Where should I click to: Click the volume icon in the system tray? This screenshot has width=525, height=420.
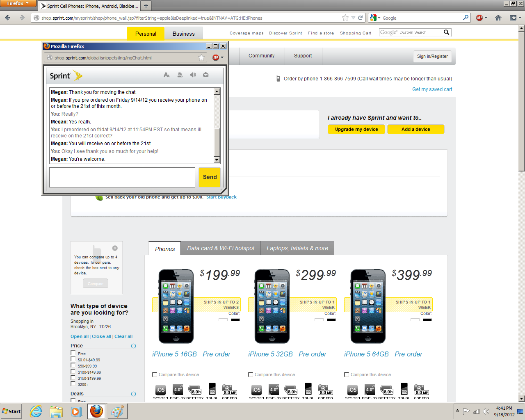point(486,411)
